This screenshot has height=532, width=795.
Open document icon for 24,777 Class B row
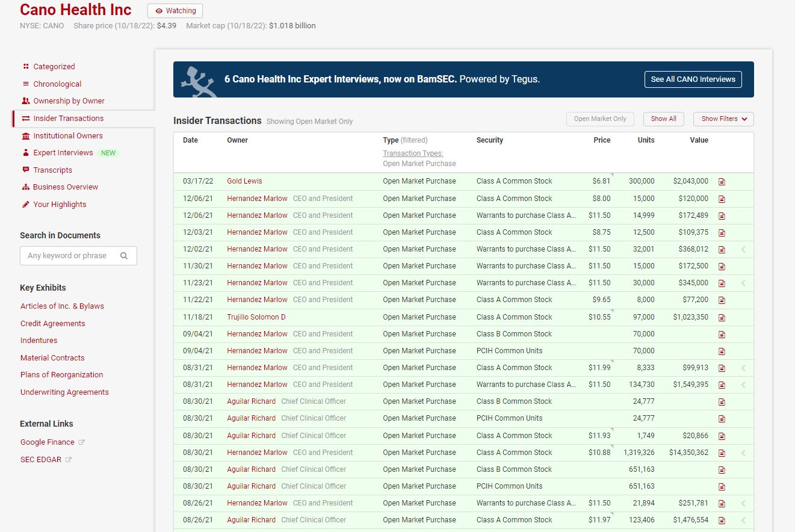click(x=722, y=402)
